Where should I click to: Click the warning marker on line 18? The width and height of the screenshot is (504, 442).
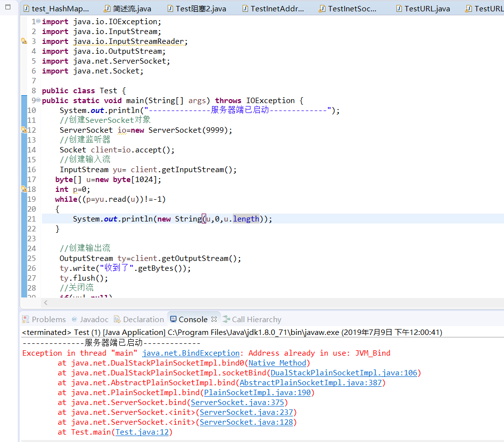pyautogui.click(x=24, y=189)
